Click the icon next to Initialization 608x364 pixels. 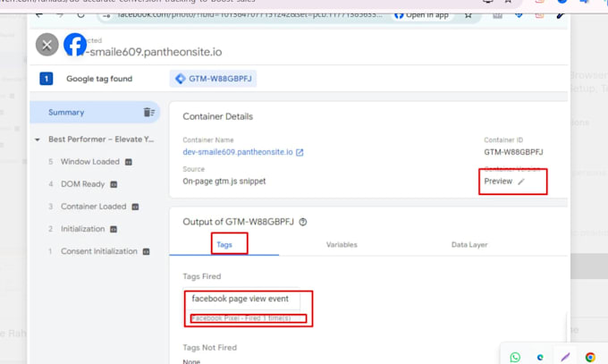coord(114,229)
